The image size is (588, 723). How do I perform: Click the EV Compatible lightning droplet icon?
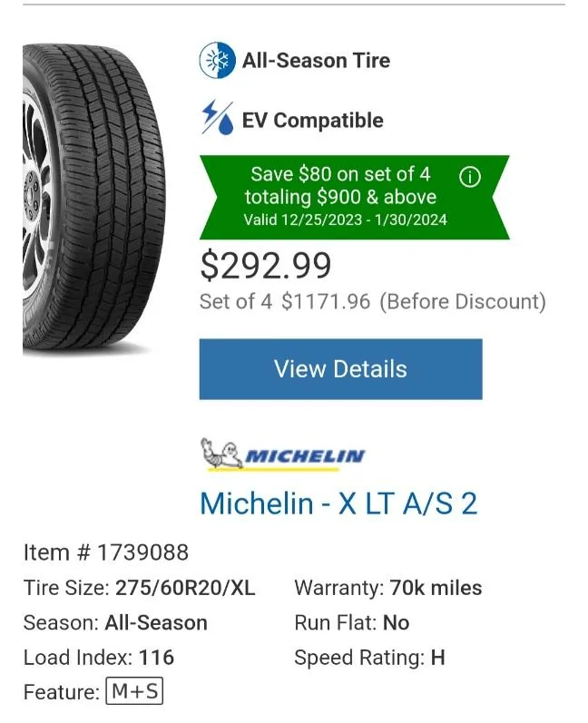tap(217, 120)
